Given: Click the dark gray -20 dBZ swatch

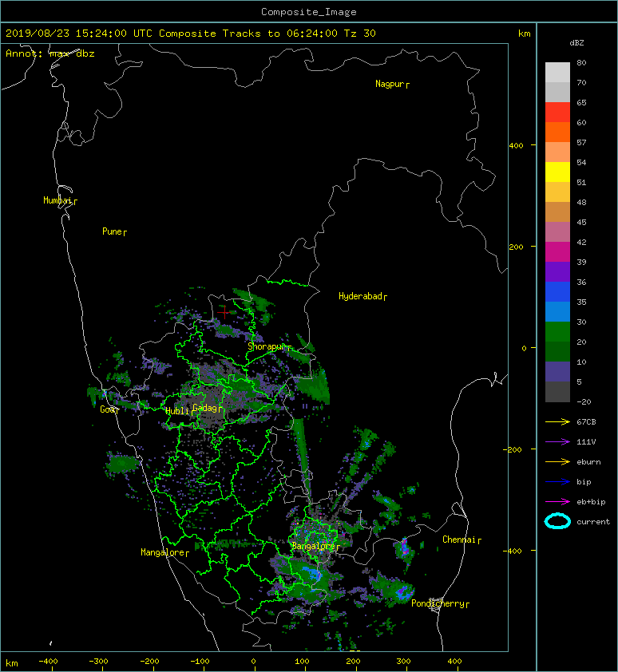Looking at the screenshot, I should [x=557, y=392].
